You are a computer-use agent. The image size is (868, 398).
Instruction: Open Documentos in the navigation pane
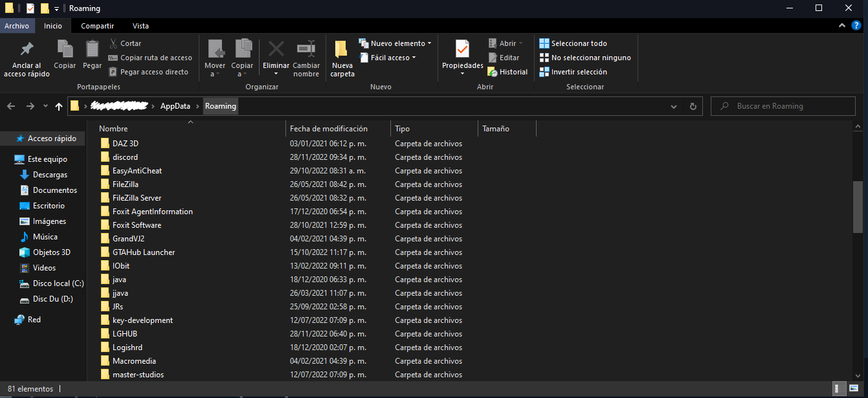[55, 190]
